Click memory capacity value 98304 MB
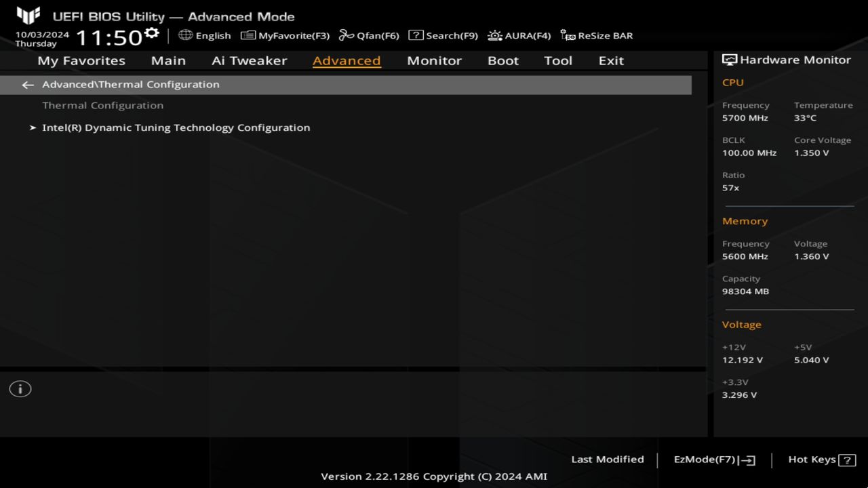 (745, 291)
